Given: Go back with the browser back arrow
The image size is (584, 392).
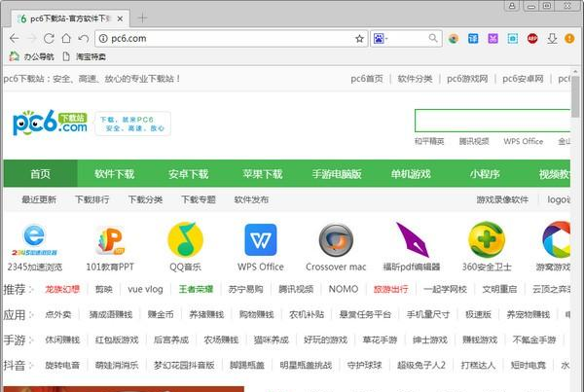Looking at the screenshot, I should coord(15,38).
